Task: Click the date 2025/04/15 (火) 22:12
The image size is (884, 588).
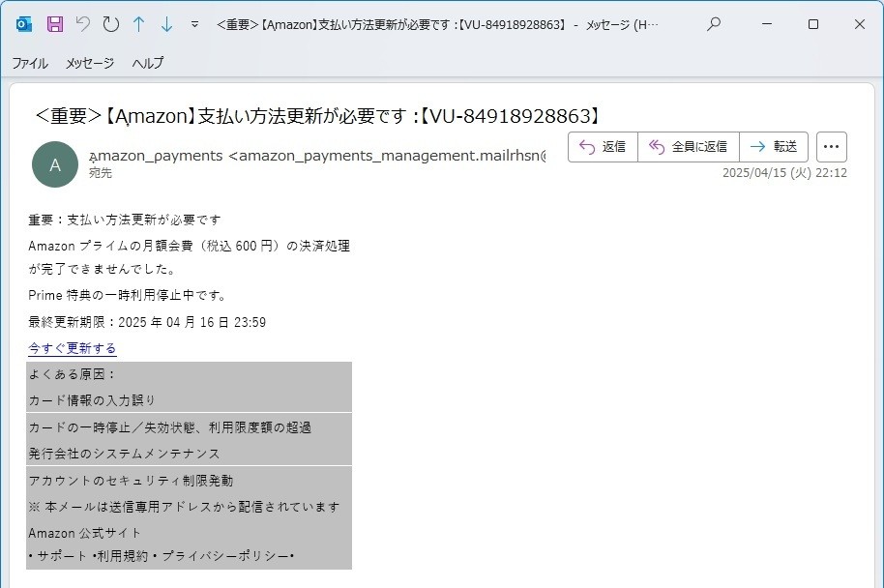Action: pos(784,173)
